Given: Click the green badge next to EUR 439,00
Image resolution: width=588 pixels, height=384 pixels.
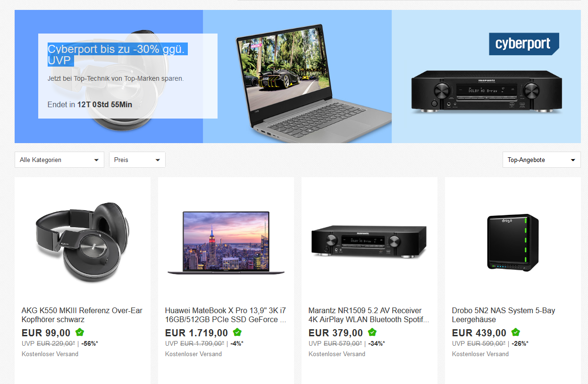Looking at the screenshot, I should point(516,333).
